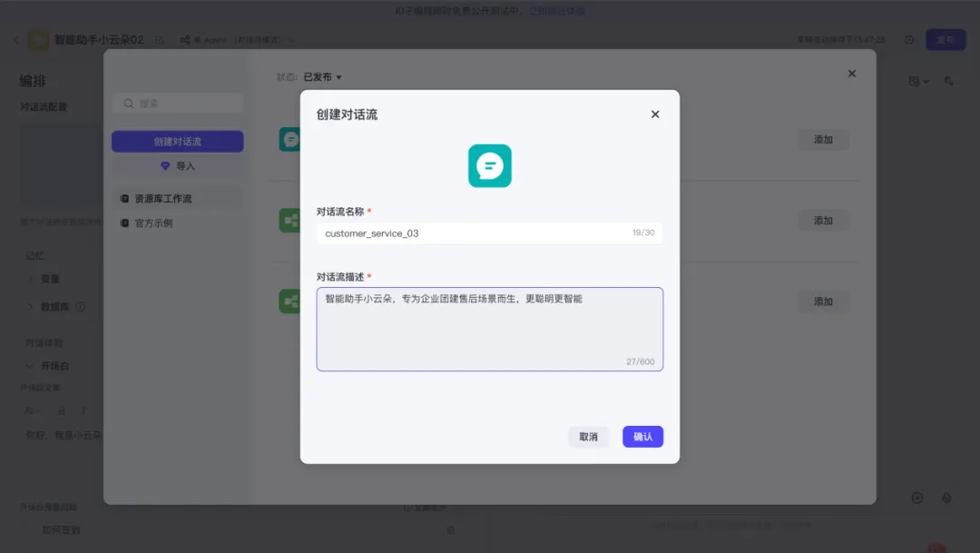This screenshot has height=553, width=980.
Task: Open the layout dropdown icon at top right
Action: pos(918,82)
